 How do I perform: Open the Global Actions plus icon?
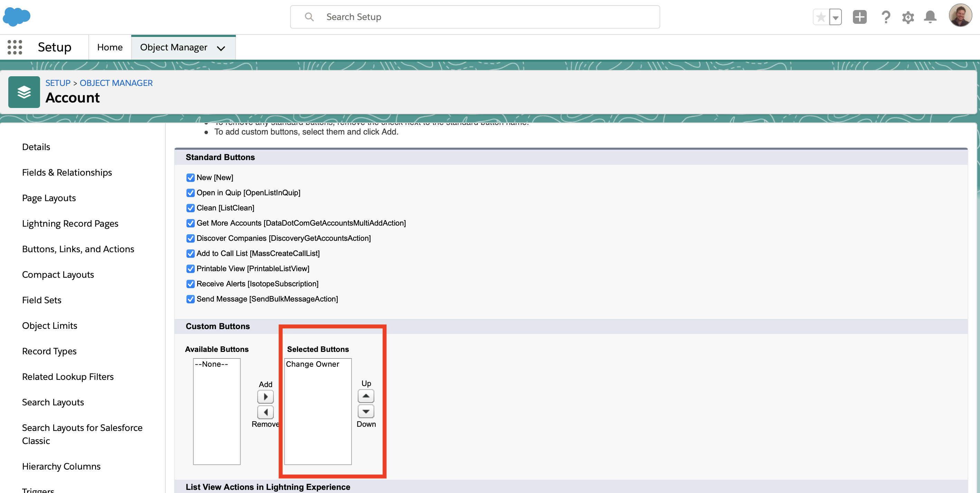(x=859, y=17)
